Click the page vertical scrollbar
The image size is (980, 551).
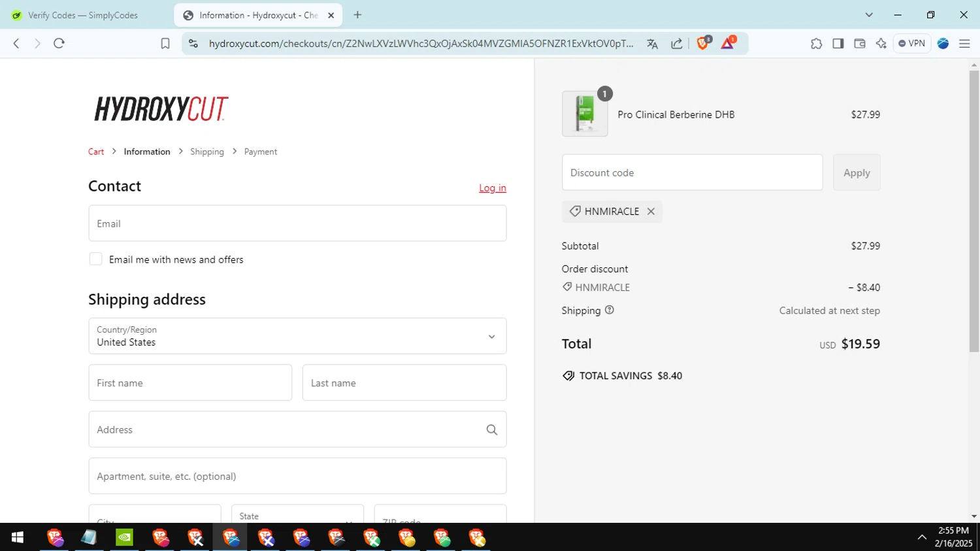[x=974, y=211]
